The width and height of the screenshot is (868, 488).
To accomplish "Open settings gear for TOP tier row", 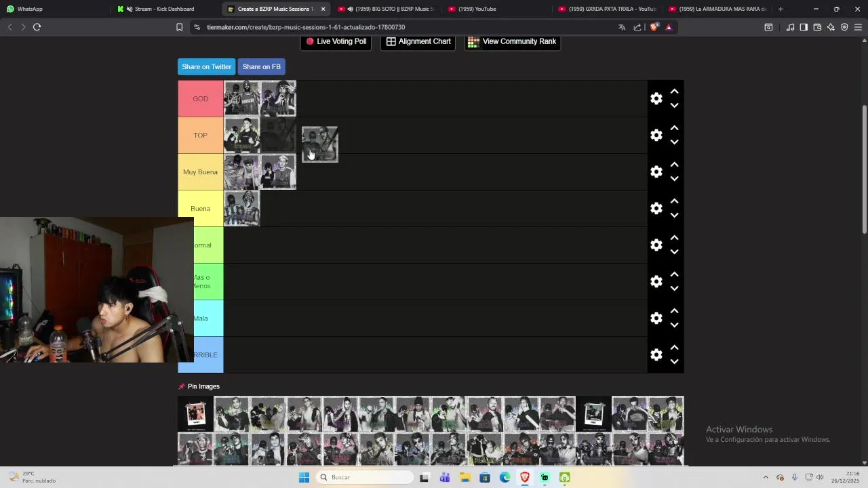I will tap(656, 136).
